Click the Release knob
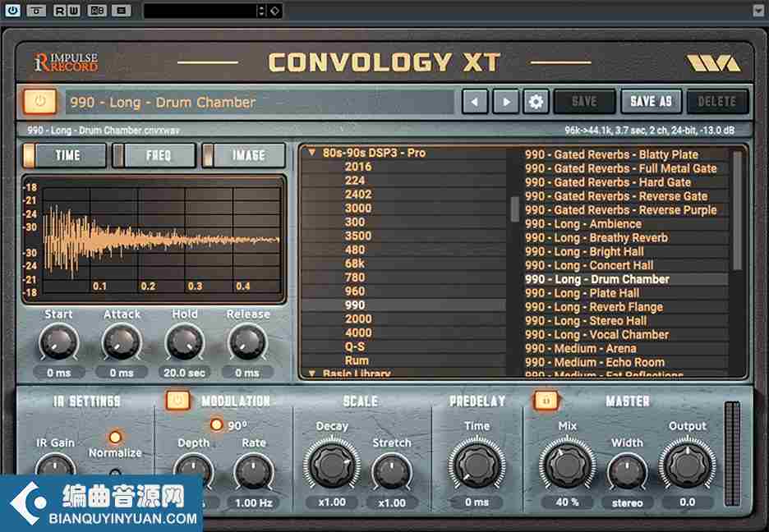 (247, 342)
